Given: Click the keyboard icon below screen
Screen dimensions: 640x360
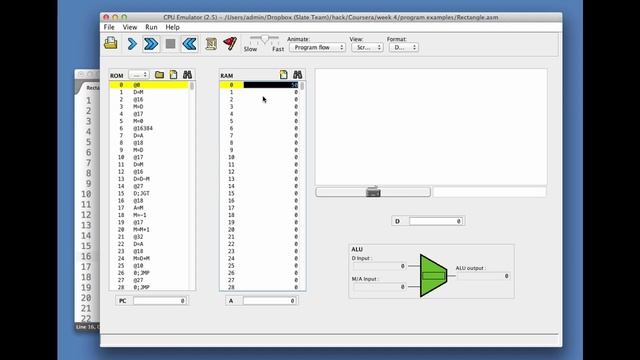Looking at the screenshot, I should 373,191.
